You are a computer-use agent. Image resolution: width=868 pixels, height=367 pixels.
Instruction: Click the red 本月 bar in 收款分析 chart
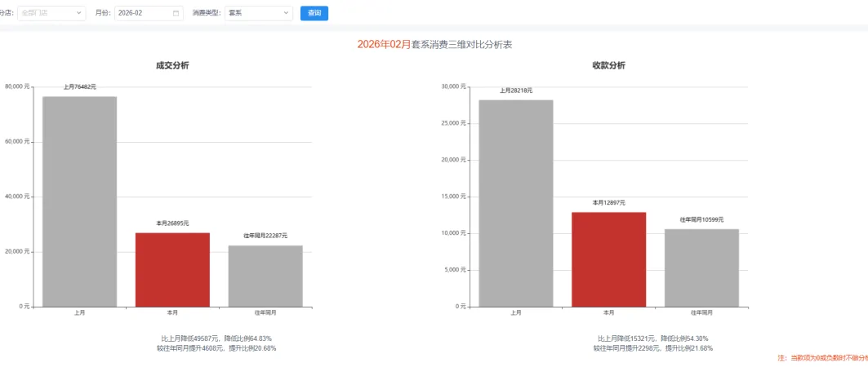click(x=608, y=259)
